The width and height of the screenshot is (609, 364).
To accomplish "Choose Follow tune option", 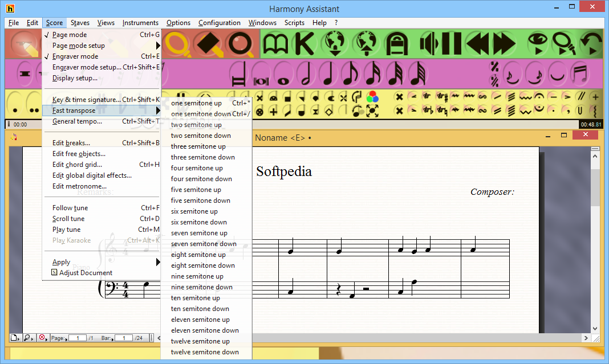I will pyautogui.click(x=101, y=208).
